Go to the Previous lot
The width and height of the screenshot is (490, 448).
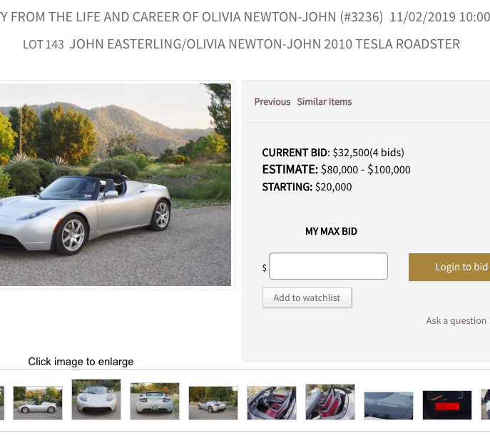click(x=272, y=101)
